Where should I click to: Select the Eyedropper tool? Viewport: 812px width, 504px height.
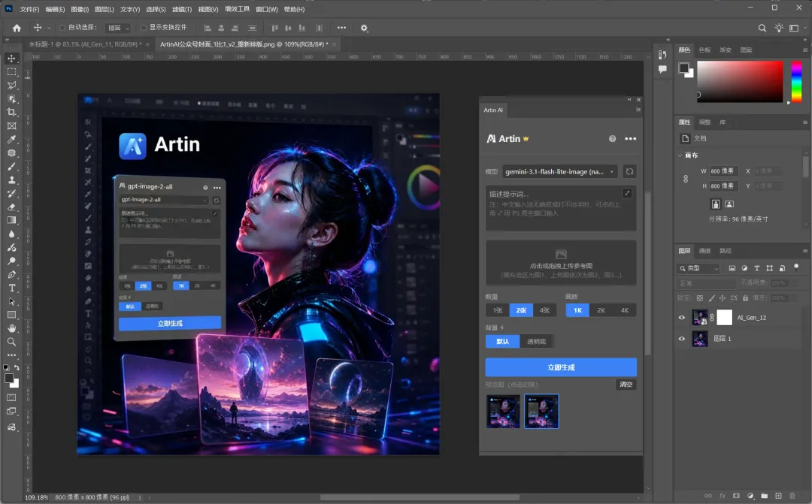tap(11, 139)
